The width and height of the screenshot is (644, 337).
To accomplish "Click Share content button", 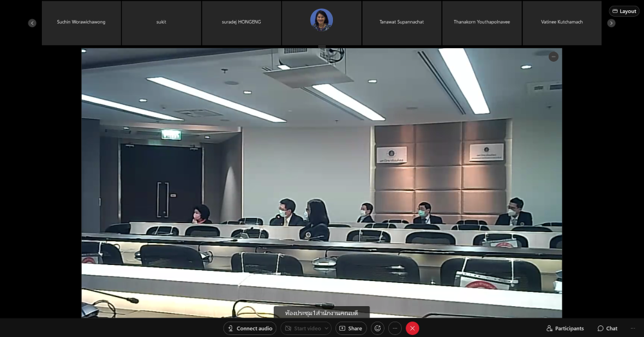I will (x=351, y=328).
